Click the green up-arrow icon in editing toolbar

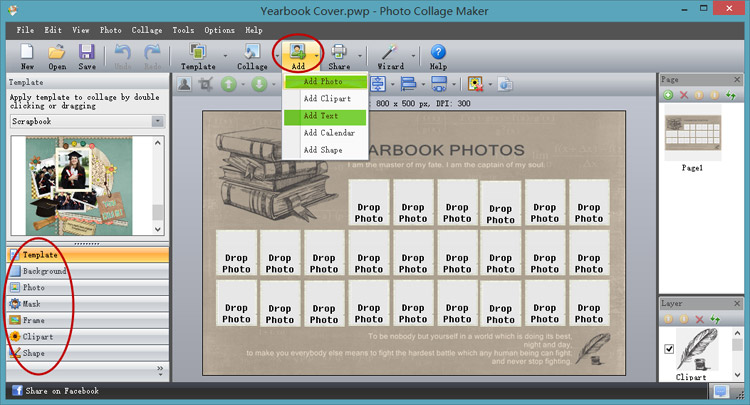(x=229, y=85)
